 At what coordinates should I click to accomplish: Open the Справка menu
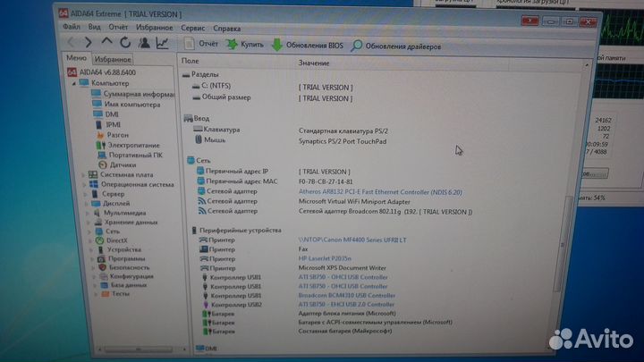[x=226, y=29]
